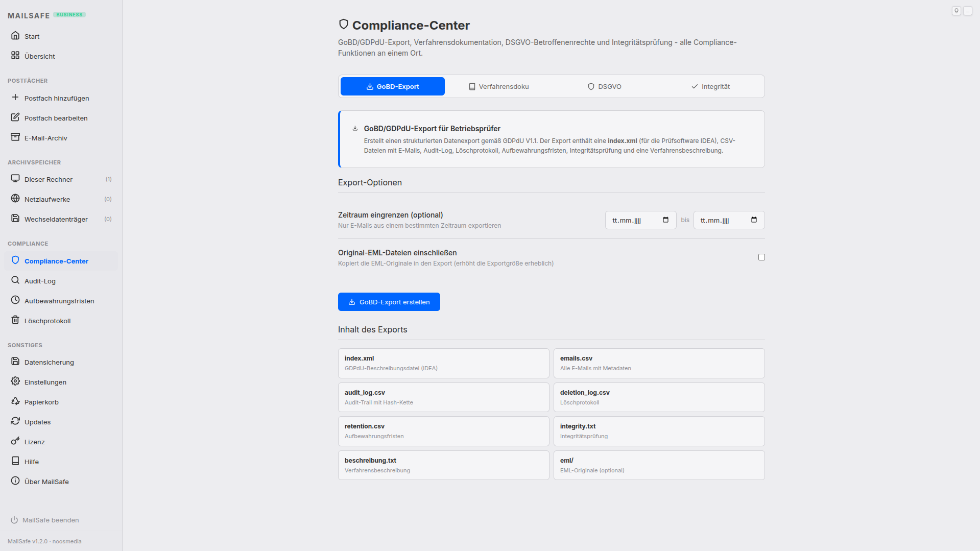
Task: Open the Einstellungen gear icon
Action: point(15,381)
